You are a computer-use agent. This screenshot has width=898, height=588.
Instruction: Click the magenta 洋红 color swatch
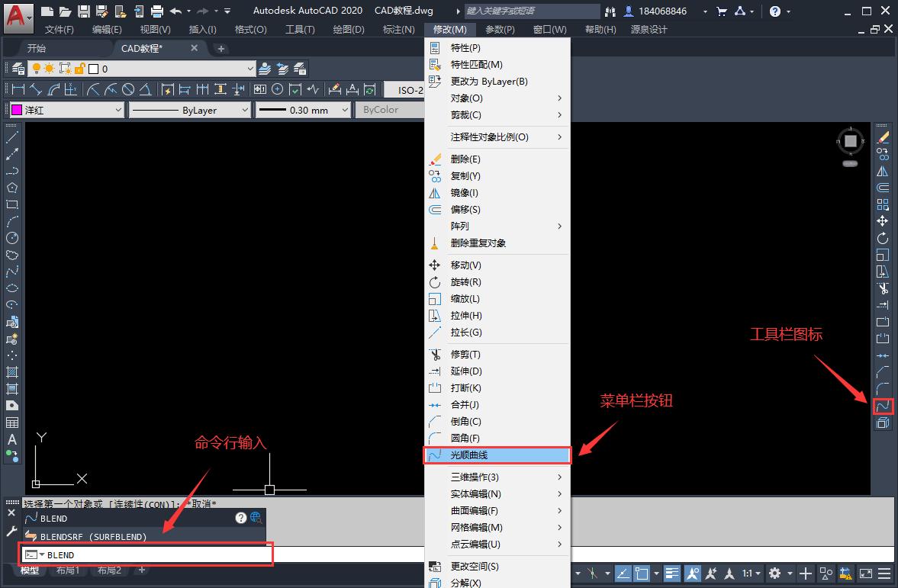pos(17,110)
